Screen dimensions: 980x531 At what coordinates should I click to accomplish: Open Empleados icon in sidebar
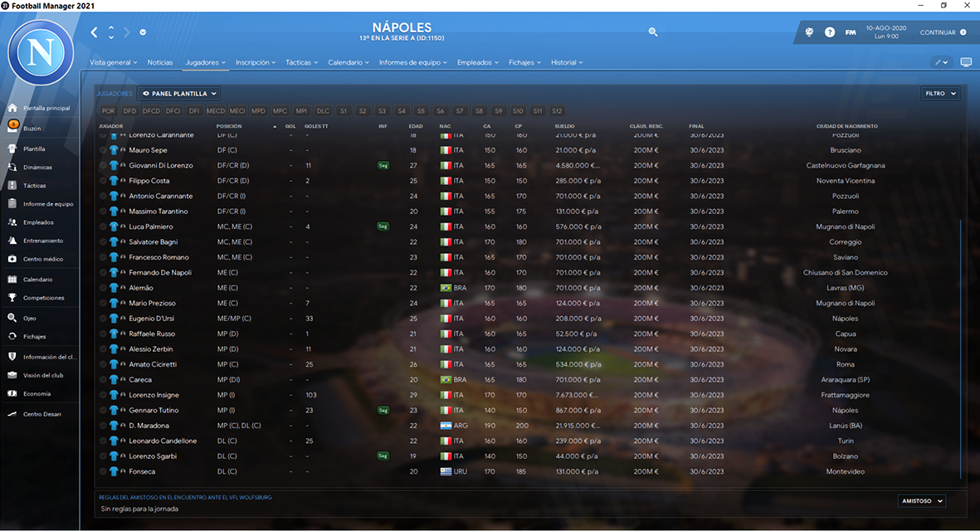coord(12,222)
